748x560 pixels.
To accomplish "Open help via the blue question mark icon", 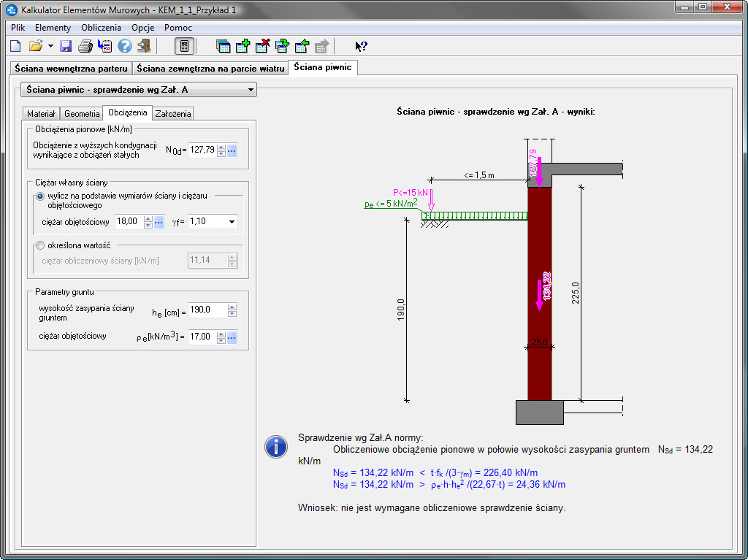I will [125, 46].
